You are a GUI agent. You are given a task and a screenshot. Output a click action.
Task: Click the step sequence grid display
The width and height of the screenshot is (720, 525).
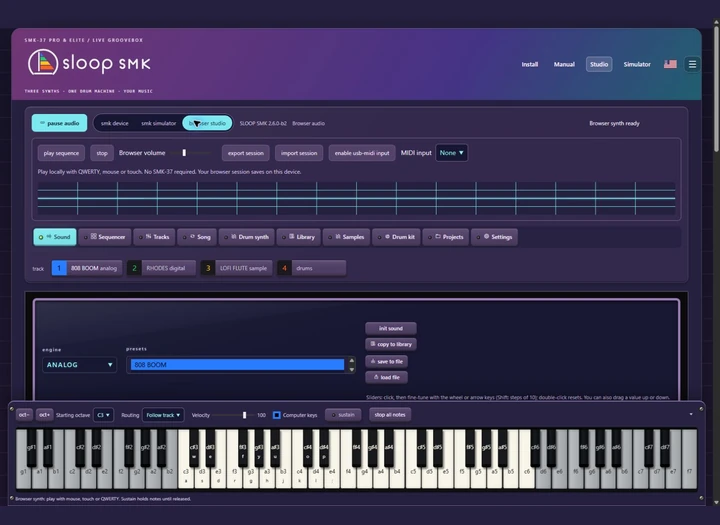tap(356, 198)
